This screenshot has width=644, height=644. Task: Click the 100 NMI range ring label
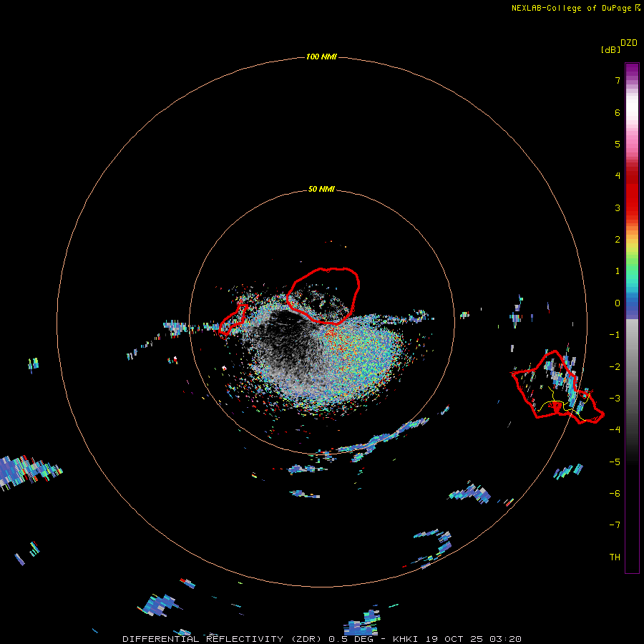tap(321, 57)
